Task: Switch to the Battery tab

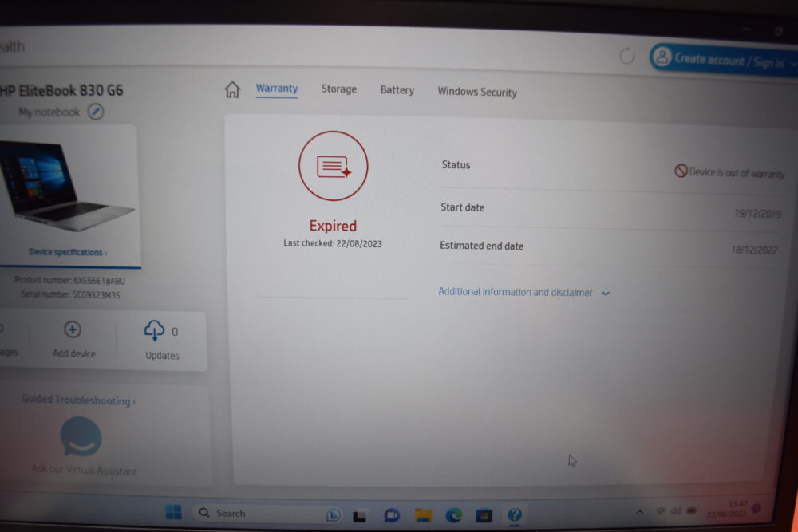Action: [397, 90]
